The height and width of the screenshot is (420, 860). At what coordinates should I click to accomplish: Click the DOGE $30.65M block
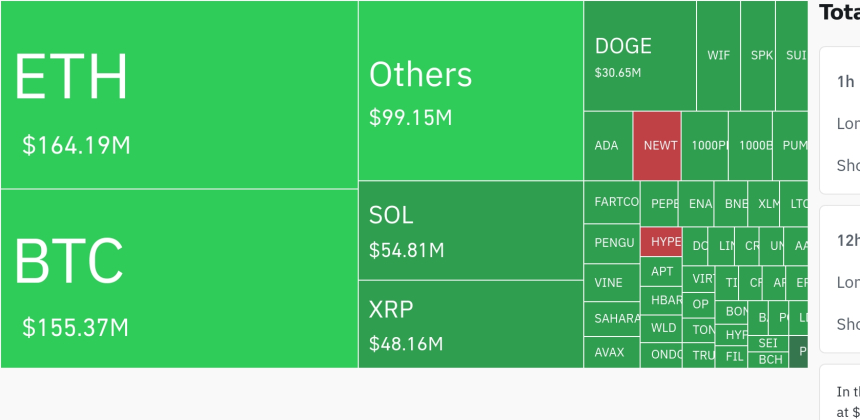point(639,56)
